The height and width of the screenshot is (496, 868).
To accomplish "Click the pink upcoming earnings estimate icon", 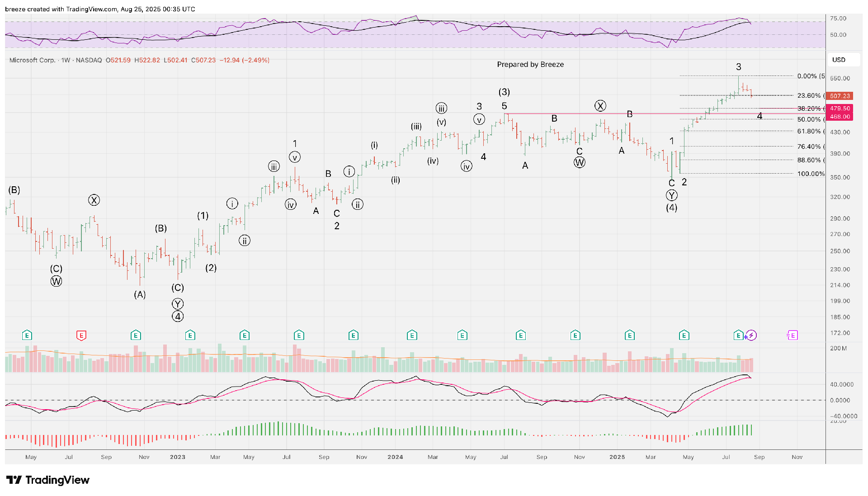I will pos(793,335).
